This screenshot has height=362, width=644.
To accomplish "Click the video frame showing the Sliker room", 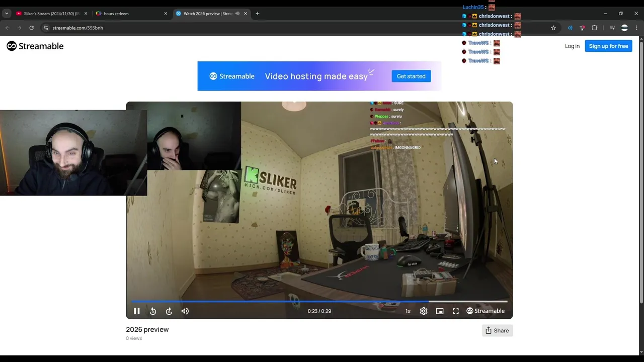I will (x=319, y=211).
